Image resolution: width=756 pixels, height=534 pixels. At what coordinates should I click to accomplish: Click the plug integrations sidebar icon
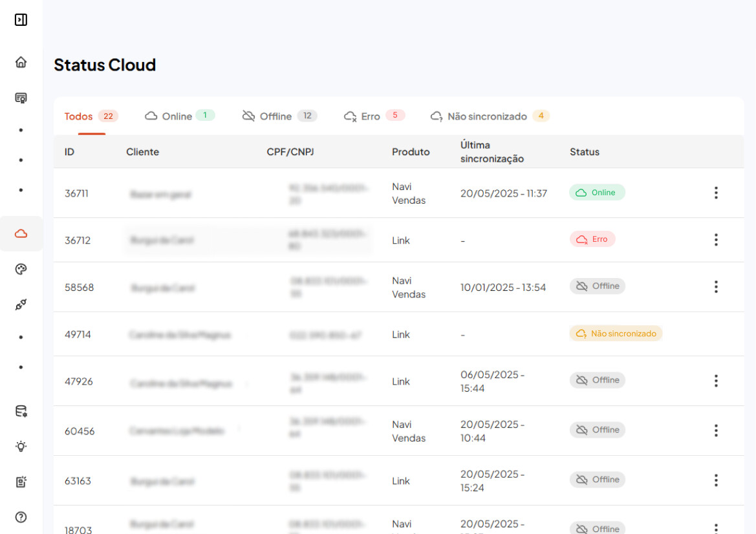click(21, 304)
